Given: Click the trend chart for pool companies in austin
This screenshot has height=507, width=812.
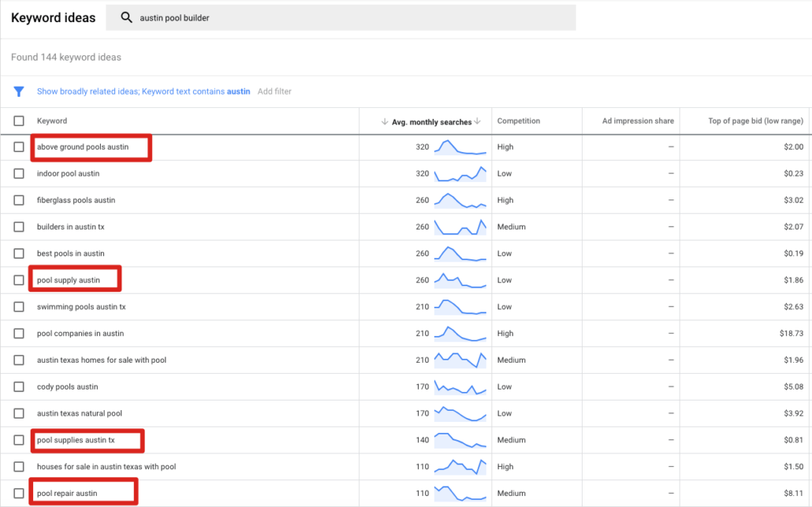Looking at the screenshot, I should [460, 334].
